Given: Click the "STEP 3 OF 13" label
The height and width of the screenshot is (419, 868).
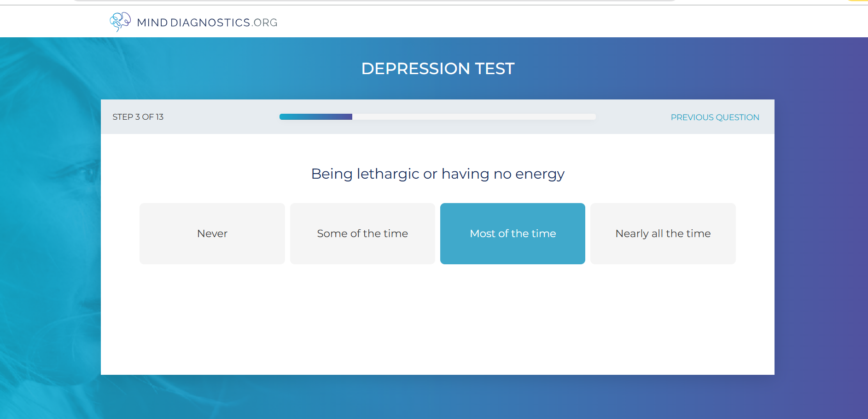Looking at the screenshot, I should [138, 117].
